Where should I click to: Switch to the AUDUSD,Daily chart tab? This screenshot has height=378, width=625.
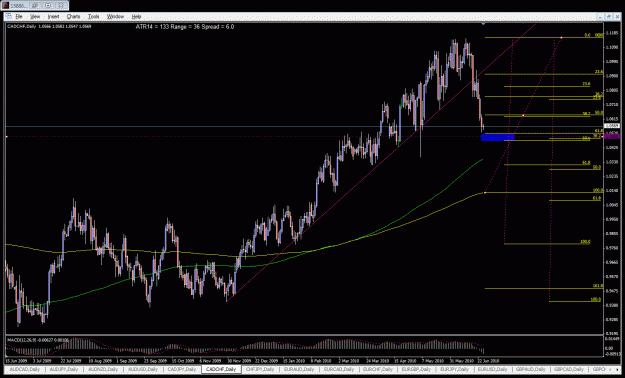point(142,369)
